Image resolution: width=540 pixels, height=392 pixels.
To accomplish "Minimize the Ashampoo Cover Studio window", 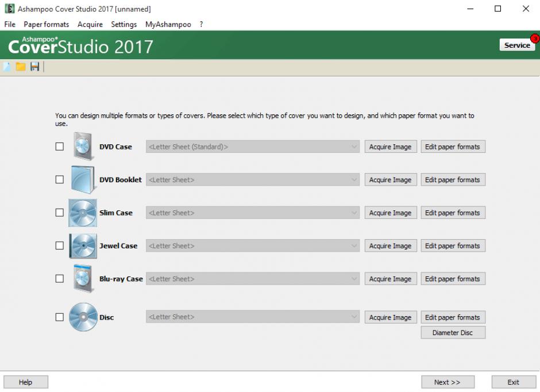I will point(470,9).
